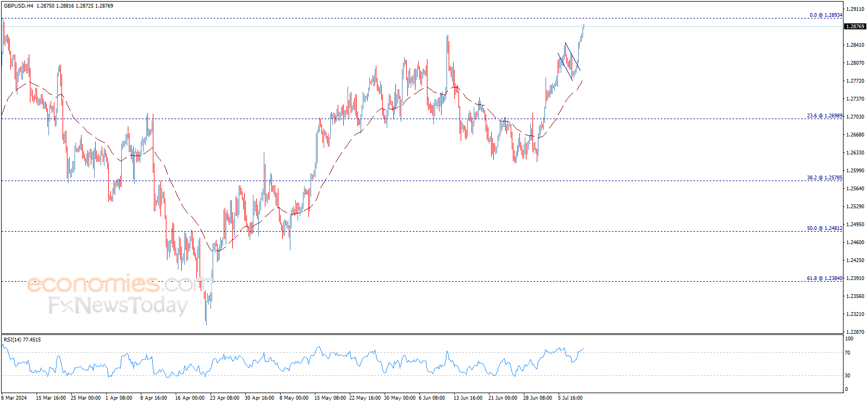Select the current price label 1.28769
868x404 pixels.
(855, 27)
